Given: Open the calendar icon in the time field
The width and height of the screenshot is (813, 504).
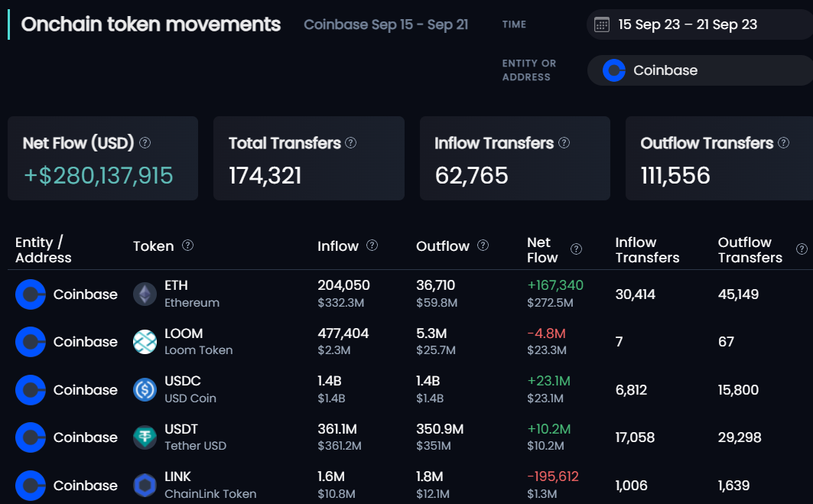Looking at the screenshot, I should [x=601, y=24].
